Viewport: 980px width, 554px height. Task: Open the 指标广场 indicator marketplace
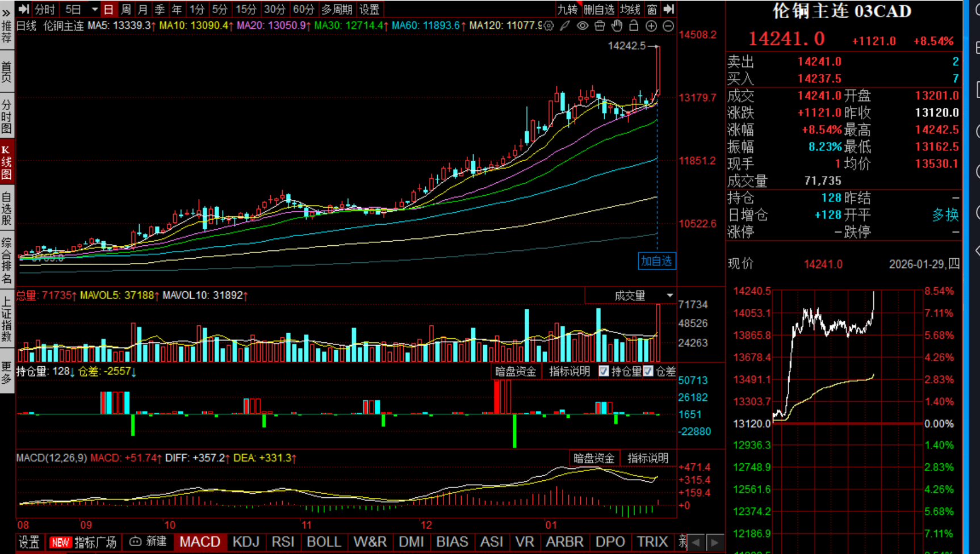click(83, 542)
